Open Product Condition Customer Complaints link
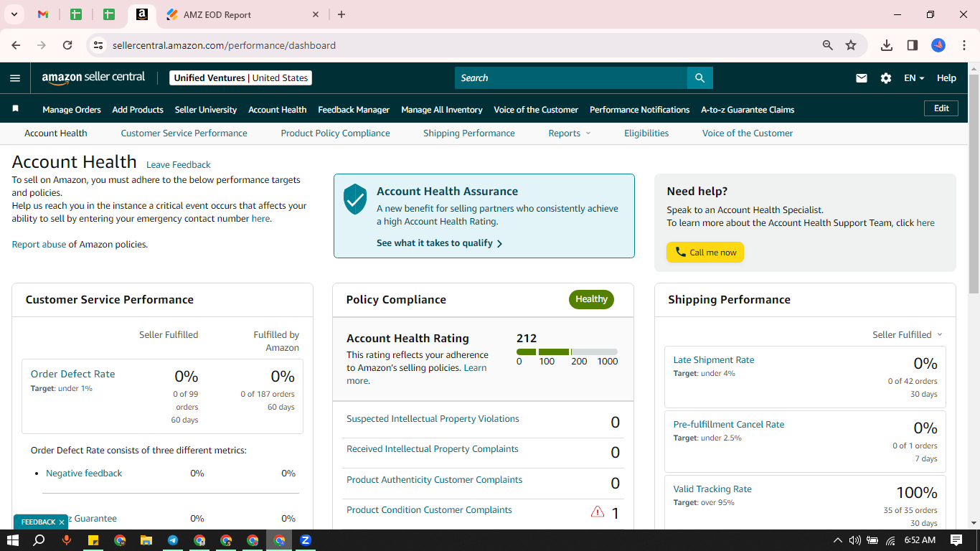The width and height of the screenshot is (980, 551). 429,510
